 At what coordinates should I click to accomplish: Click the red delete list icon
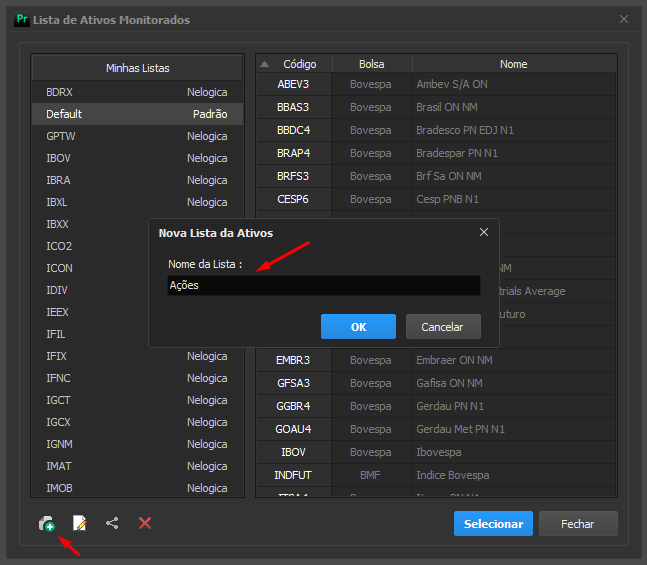(x=145, y=523)
